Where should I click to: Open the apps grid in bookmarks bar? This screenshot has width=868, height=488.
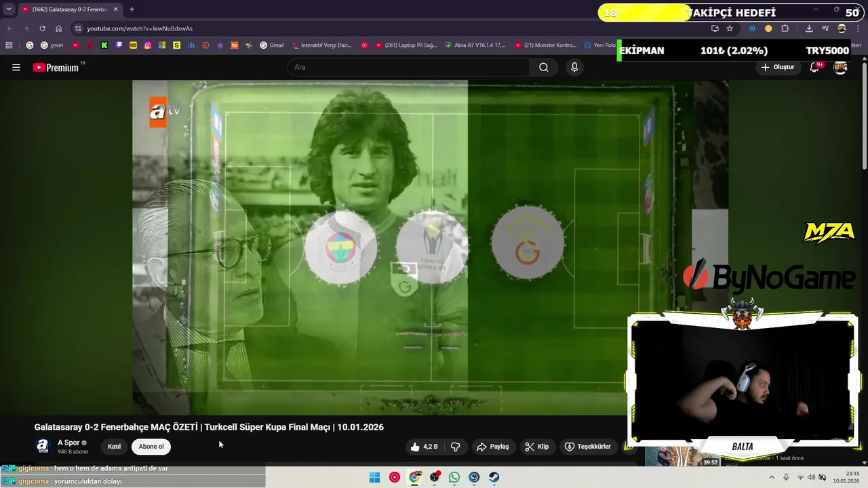(9, 45)
